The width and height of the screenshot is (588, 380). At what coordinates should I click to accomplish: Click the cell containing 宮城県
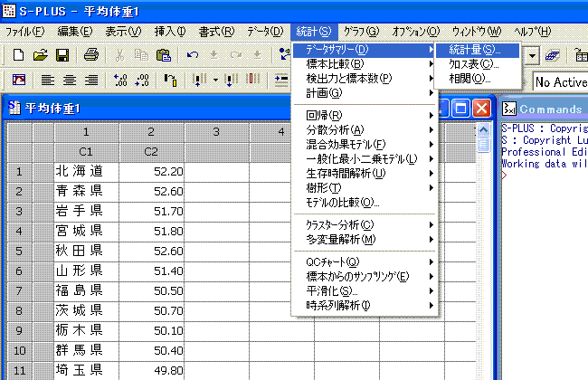click(86, 231)
